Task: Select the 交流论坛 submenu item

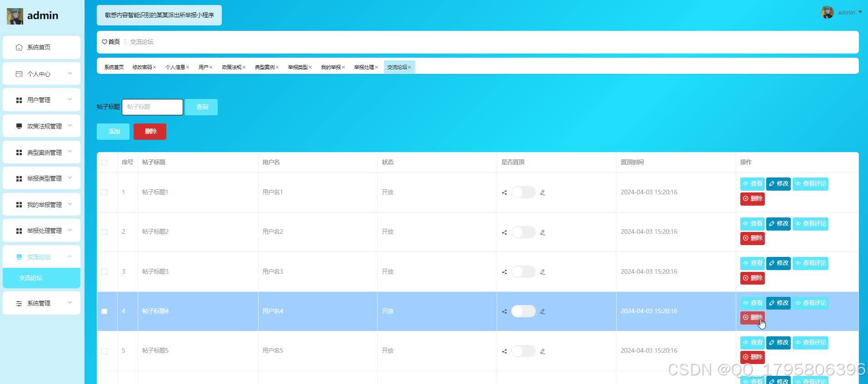Action: tap(41, 278)
